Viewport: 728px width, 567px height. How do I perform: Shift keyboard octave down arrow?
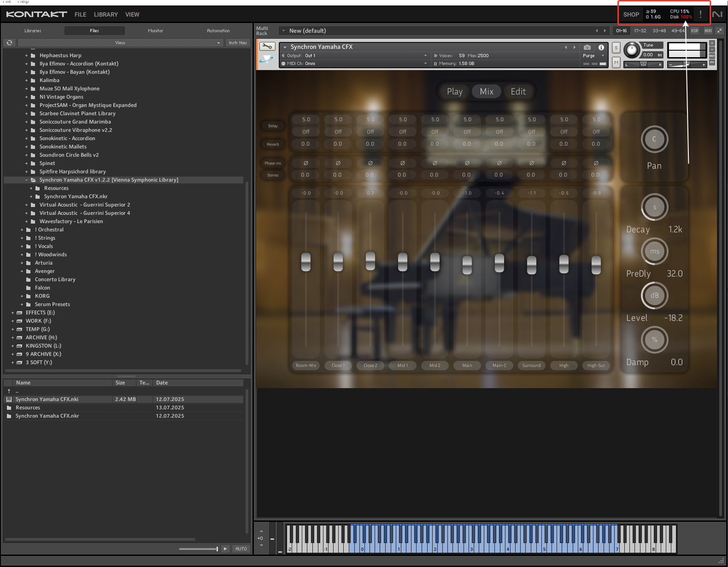tap(261, 545)
